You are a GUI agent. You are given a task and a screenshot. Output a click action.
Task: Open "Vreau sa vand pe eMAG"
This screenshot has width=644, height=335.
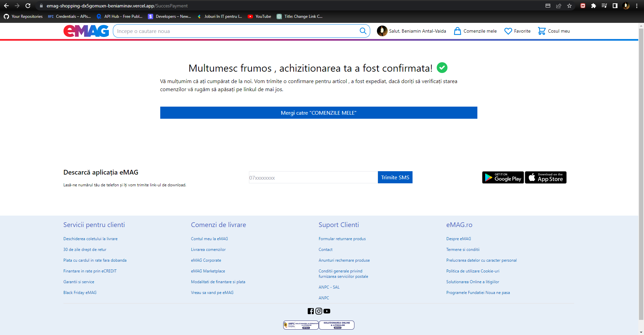(x=212, y=292)
